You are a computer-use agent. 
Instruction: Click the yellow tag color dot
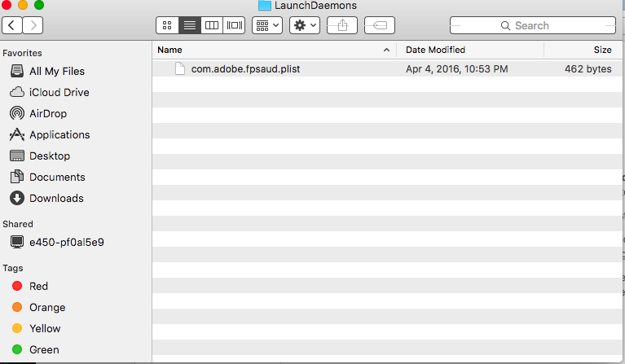click(x=17, y=328)
